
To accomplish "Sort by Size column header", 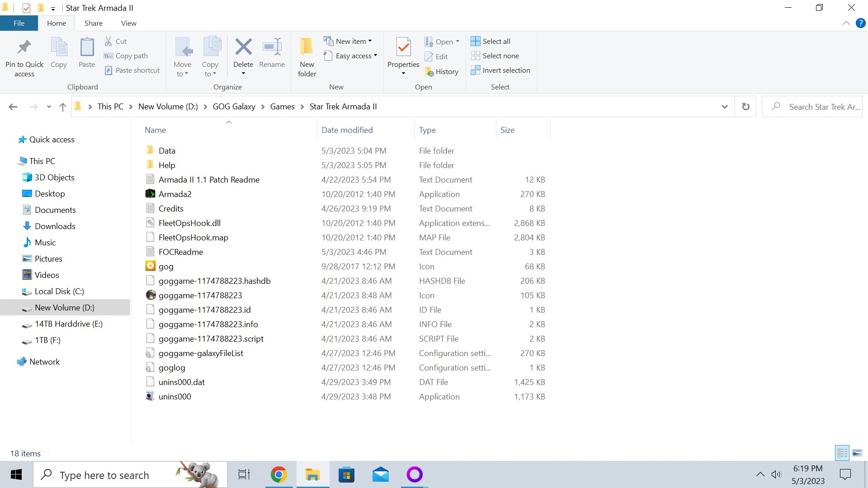I will click(x=523, y=130).
